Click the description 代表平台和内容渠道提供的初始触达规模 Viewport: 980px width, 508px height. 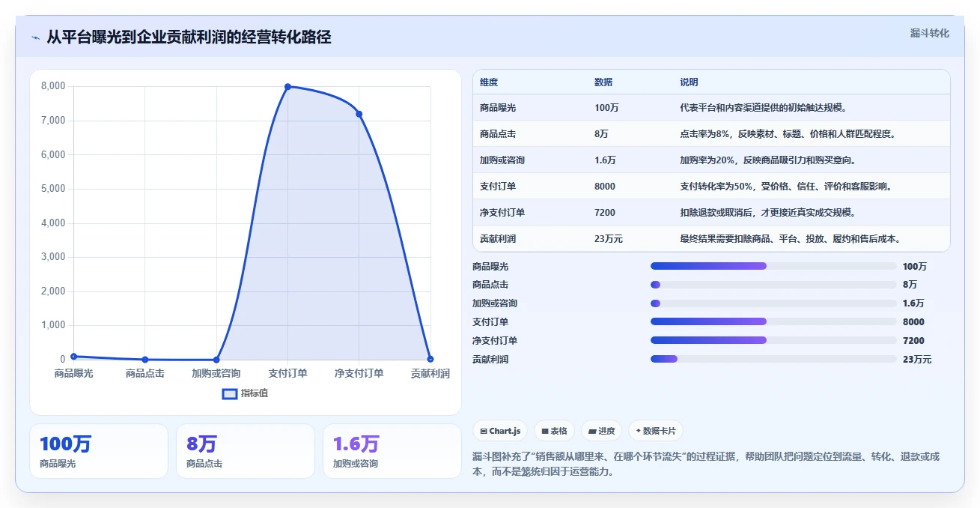pos(763,108)
